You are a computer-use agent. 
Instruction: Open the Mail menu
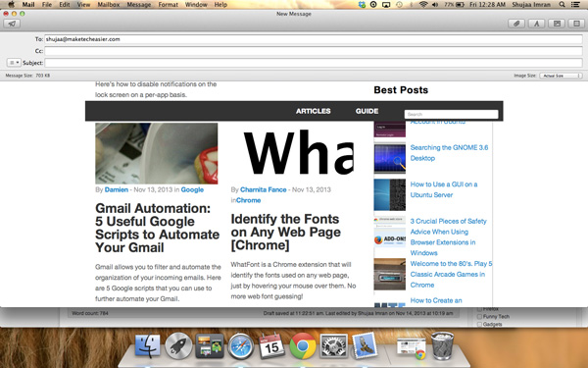pos(28,5)
